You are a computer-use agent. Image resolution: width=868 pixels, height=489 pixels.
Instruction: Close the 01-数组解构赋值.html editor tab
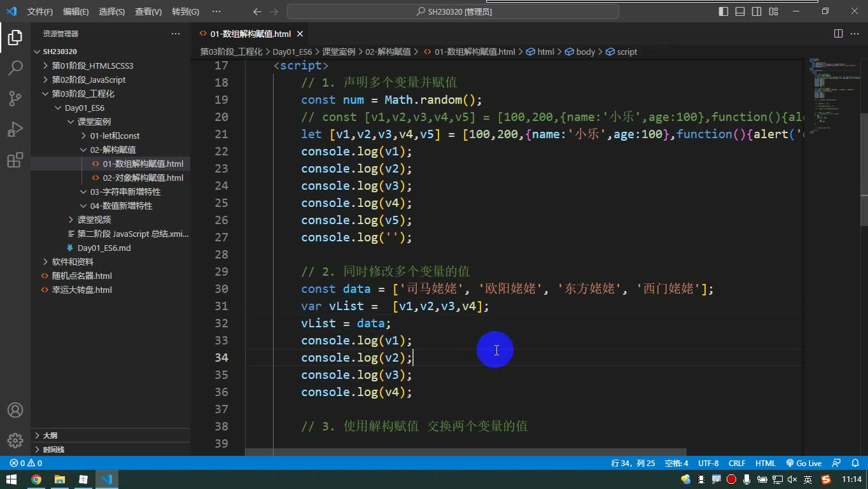click(300, 34)
